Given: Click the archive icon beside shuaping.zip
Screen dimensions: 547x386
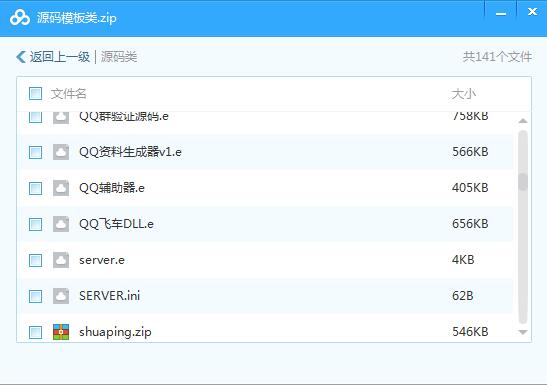Looking at the screenshot, I should 61,332.
